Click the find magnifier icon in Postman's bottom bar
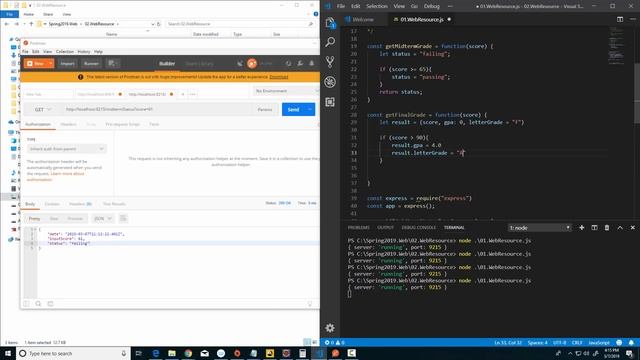The image size is (640, 360). coord(38,304)
